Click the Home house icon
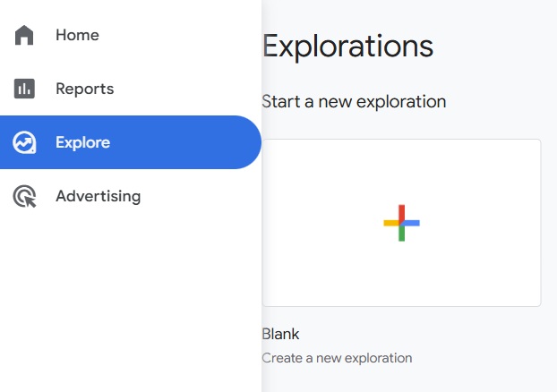Image resolution: width=557 pixels, height=392 pixels. [24, 35]
